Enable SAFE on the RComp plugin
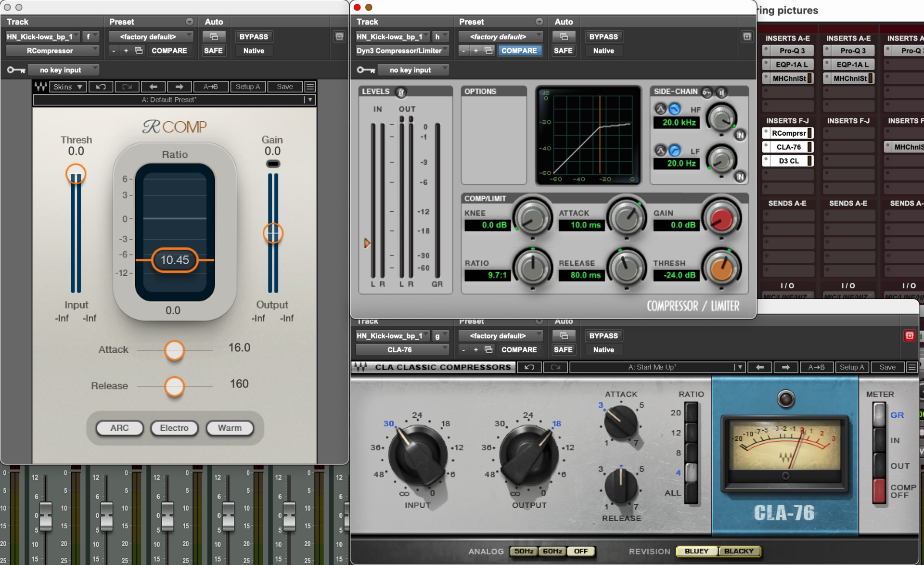The height and width of the screenshot is (565, 924). (x=214, y=51)
